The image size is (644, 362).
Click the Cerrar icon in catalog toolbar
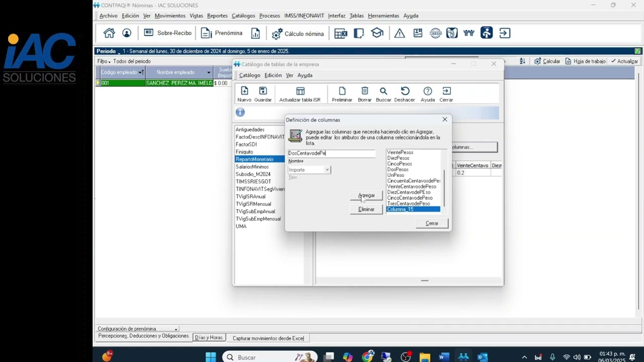pos(446,94)
